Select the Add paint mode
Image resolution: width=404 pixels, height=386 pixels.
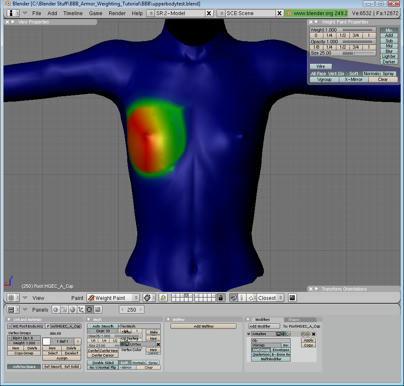point(389,35)
